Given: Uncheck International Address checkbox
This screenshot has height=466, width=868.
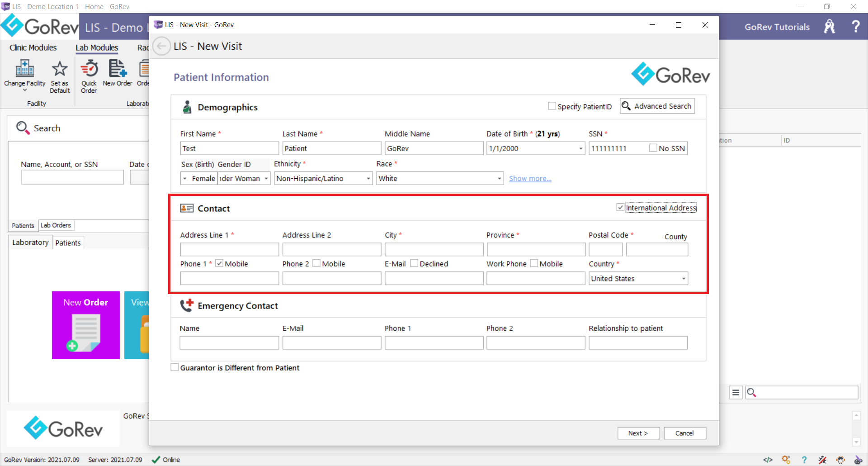Looking at the screenshot, I should (620, 207).
